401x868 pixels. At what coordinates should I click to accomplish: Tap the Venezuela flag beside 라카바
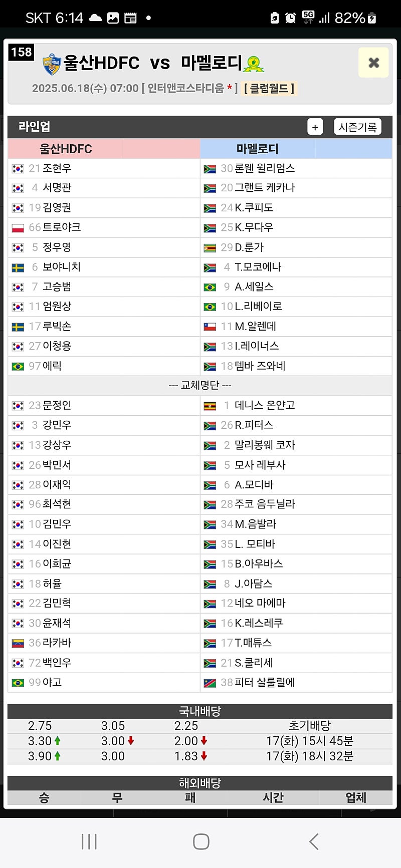[x=18, y=643]
